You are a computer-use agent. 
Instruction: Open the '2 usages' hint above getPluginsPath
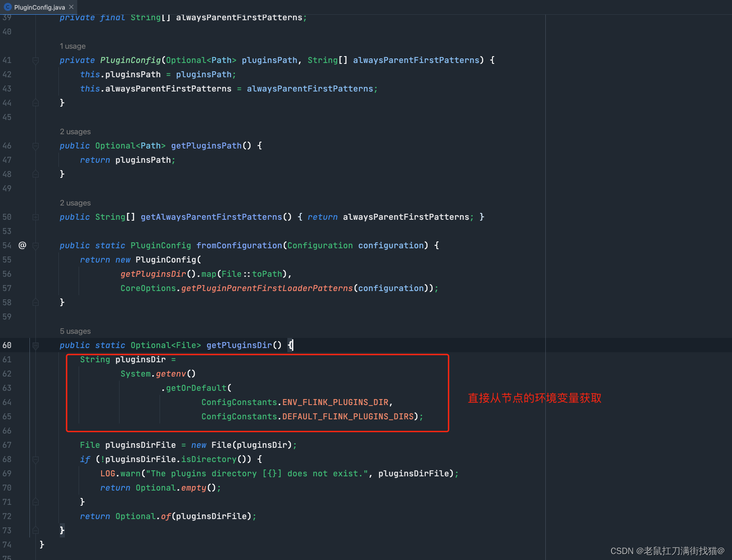click(x=75, y=131)
